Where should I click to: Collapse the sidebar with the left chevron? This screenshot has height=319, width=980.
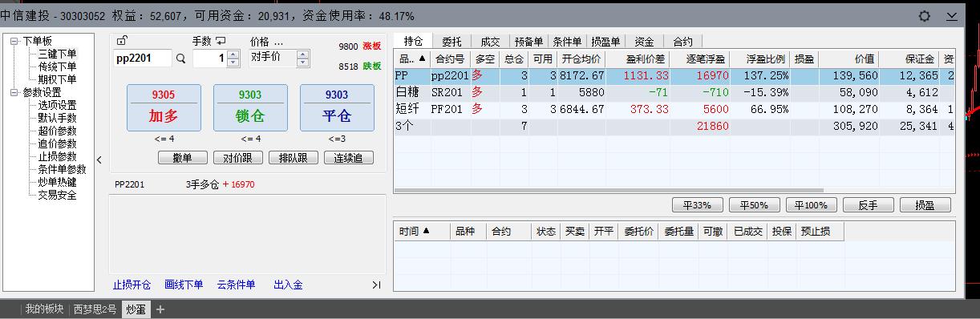click(99, 159)
